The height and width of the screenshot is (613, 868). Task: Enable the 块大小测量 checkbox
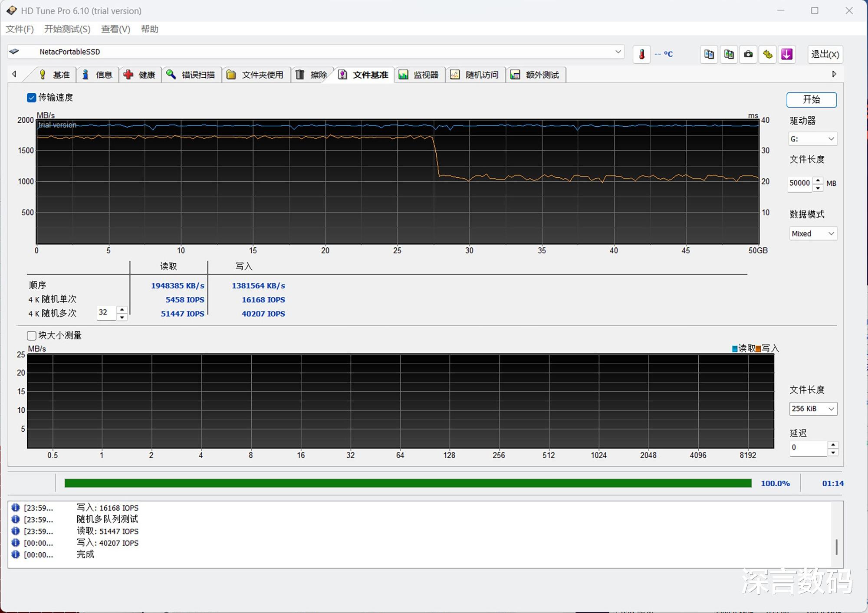tap(31, 335)
